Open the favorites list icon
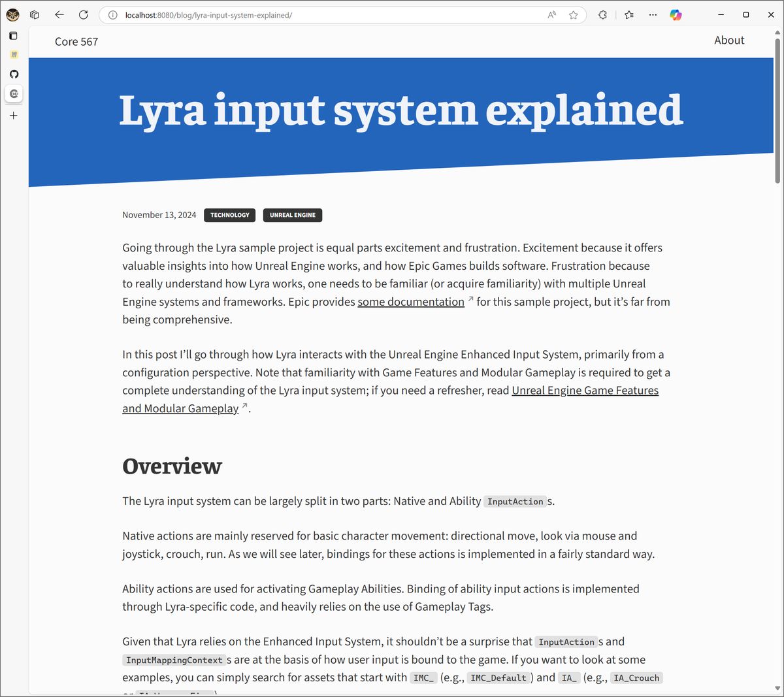Image resolution: width=784 pixels, height=697 pixels. (x=629, y=14)
